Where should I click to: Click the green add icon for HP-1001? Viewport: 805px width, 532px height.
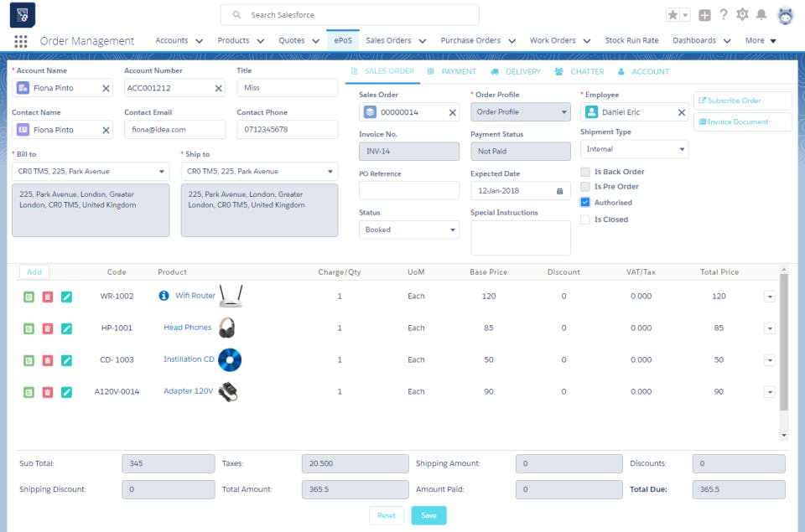(29, 329)
